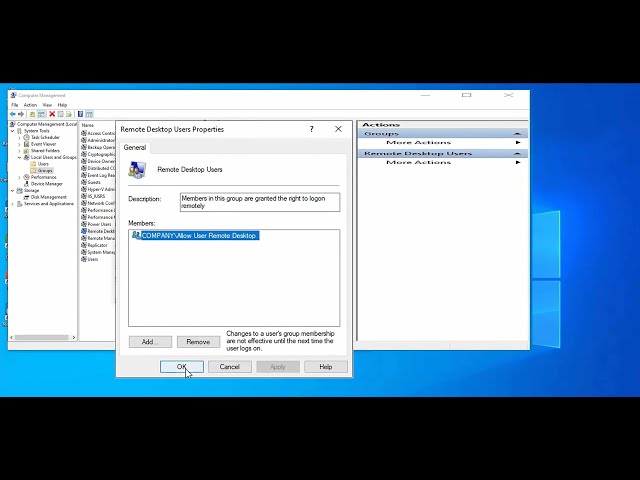Click the Help button in dialog

[x=326, y=367]
